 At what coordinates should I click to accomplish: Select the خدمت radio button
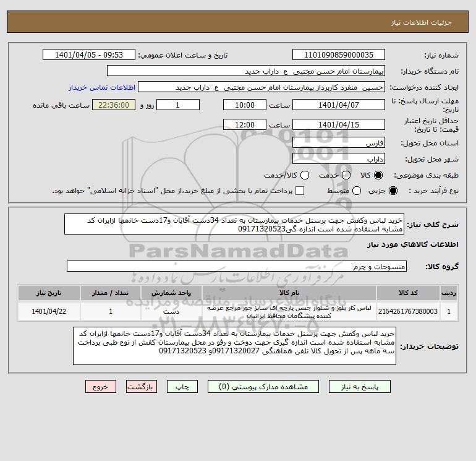346,175
